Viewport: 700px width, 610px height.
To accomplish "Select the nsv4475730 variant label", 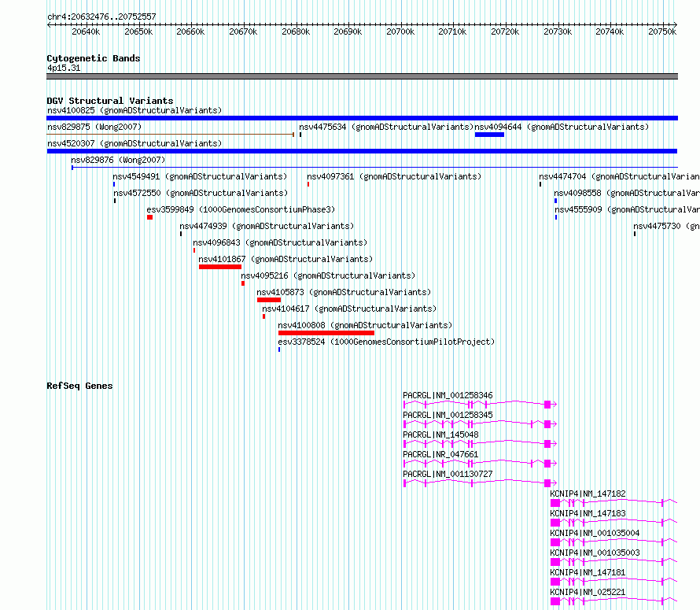I will [x=666, y=226].
